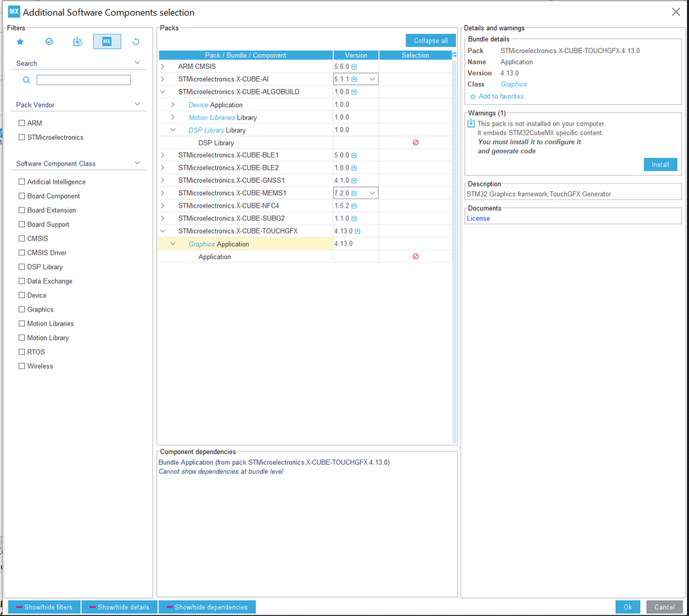Open the License document link
This screenshot has width=689, height=616.
478,219
